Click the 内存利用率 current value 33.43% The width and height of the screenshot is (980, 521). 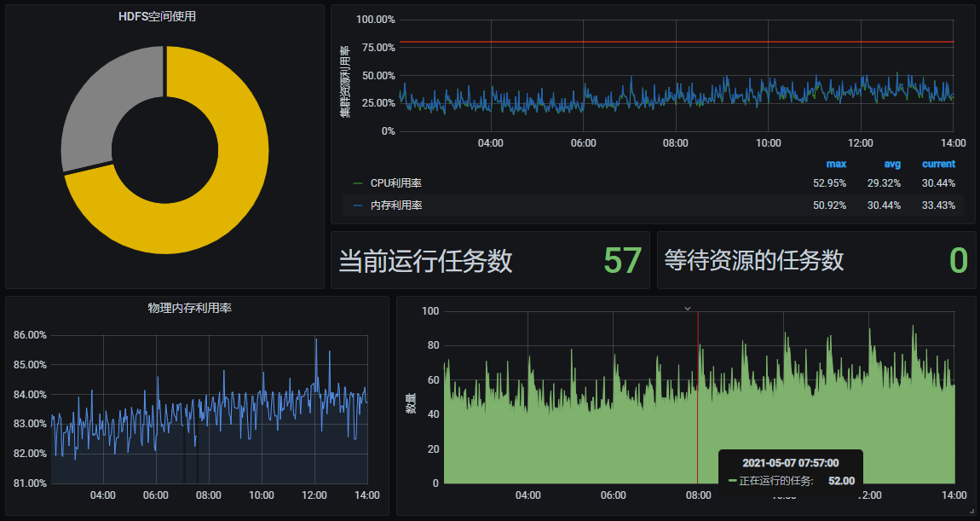tap(938, 206)
